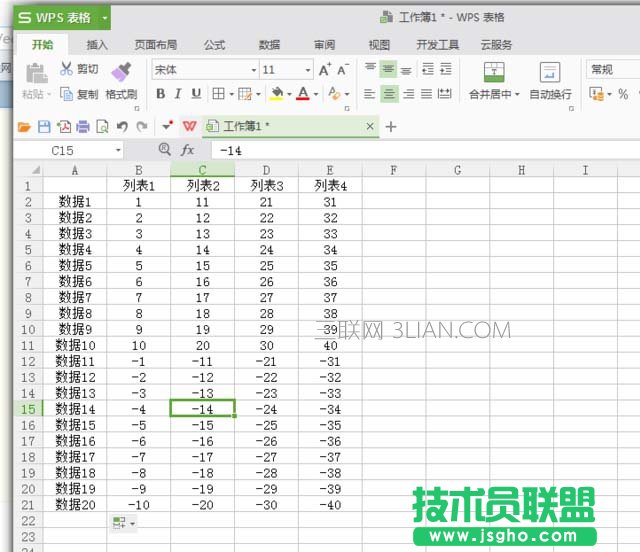This screenshot has width=640, height=552.
Task: Open the fill color dropdown arrow
Action: (289, 94)
